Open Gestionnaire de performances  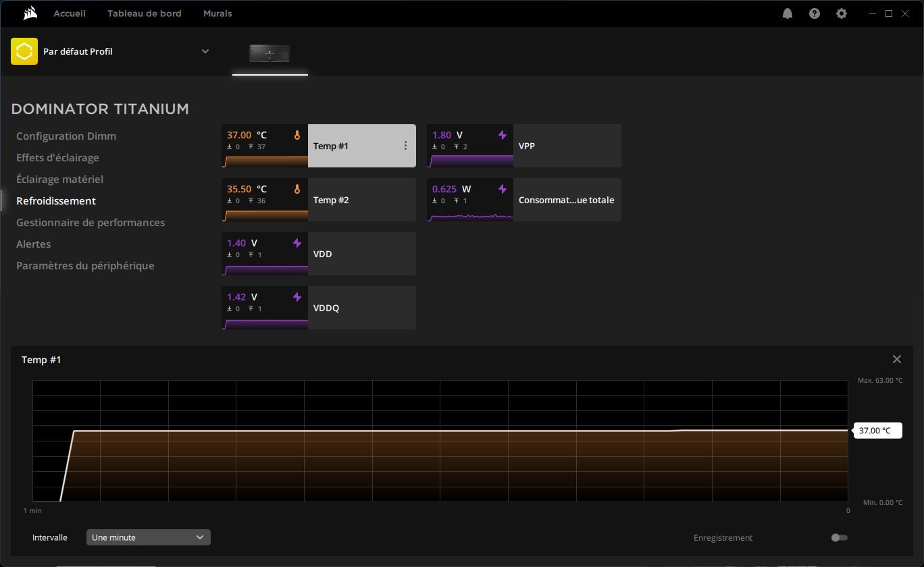tap(91, 223)
